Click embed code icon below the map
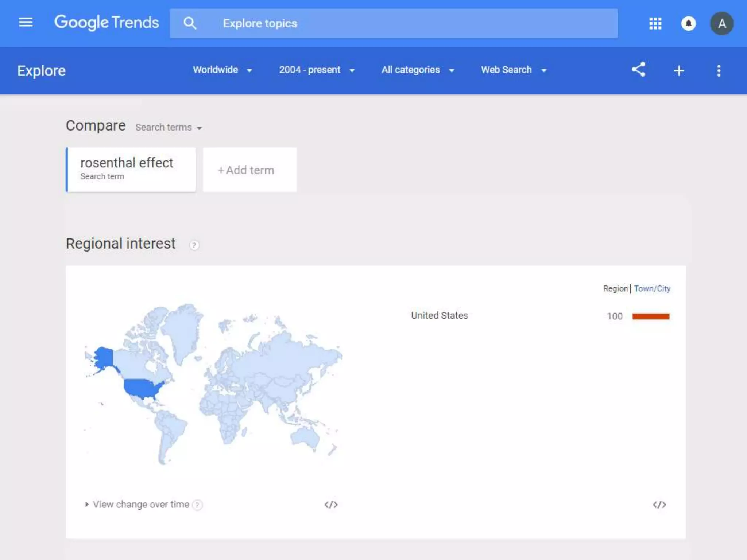747x560 pixels. [x=331, y=505]
